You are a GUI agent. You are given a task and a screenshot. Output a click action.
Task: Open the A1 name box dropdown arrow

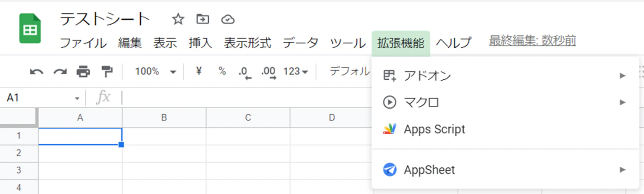(77, 98)
